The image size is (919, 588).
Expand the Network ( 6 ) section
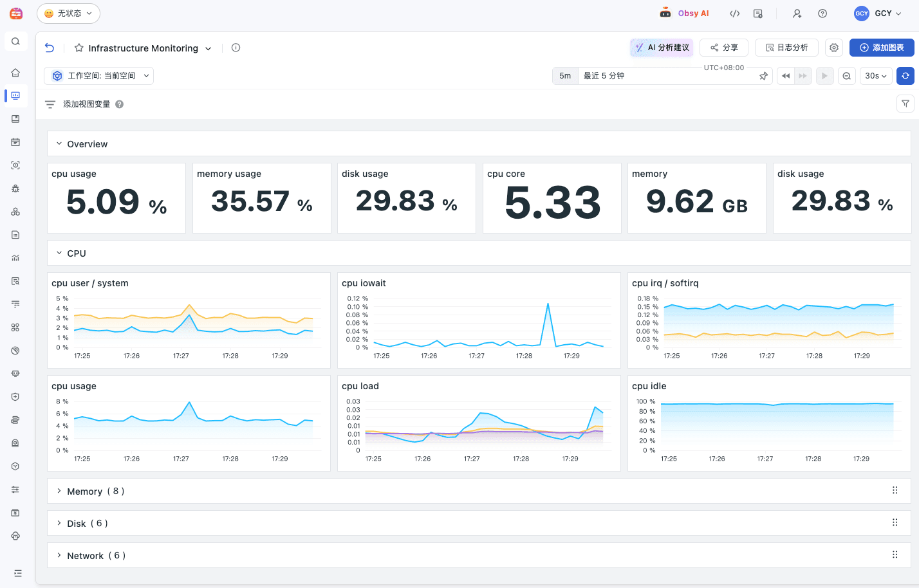coord(59,556)
